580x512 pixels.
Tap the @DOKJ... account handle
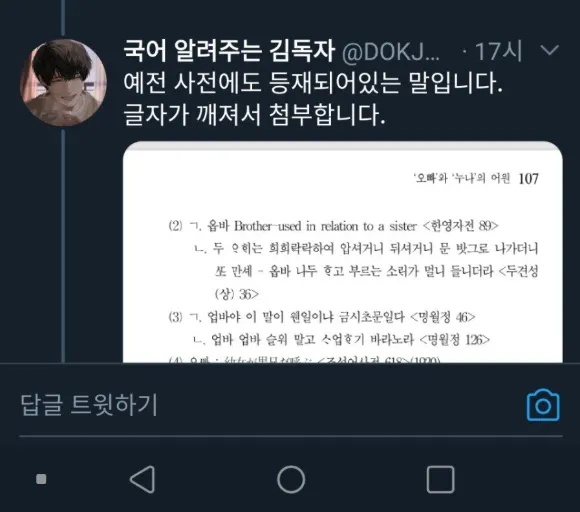[x=391, y=52]
